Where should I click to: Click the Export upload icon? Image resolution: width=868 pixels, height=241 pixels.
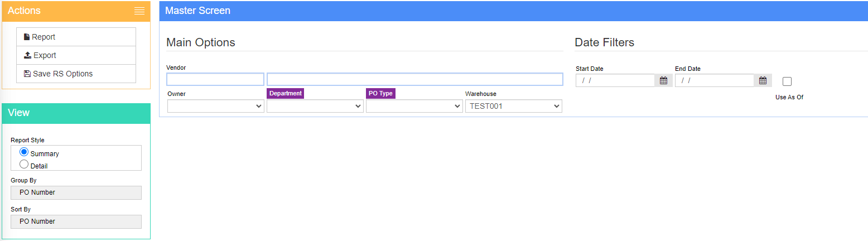(x=27, y=55)
